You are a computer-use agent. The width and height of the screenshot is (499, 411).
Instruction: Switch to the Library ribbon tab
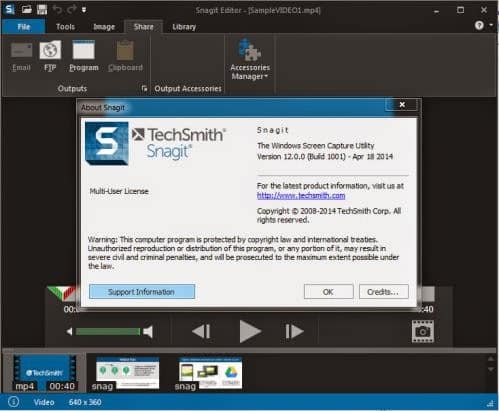(x=184, y=27)
